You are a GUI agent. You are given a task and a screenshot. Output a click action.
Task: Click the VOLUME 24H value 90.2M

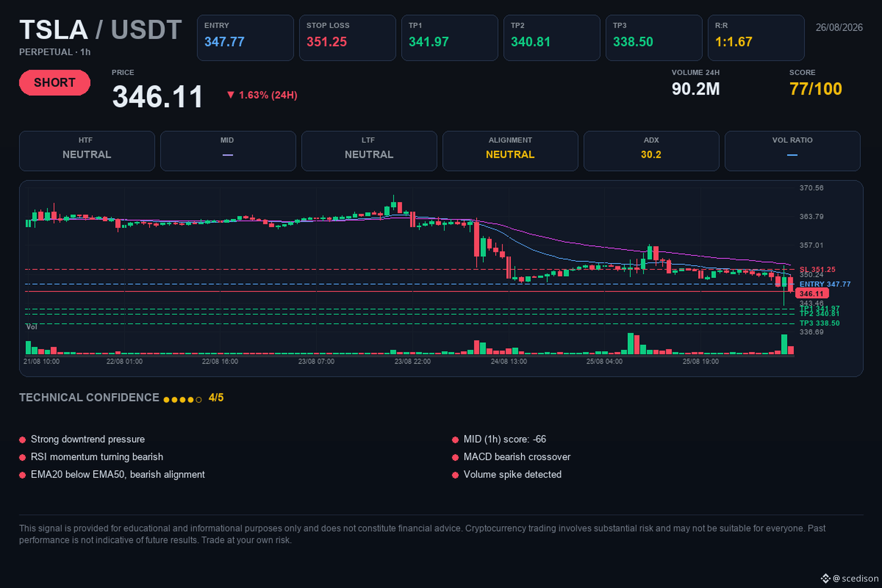coord(696,89)
